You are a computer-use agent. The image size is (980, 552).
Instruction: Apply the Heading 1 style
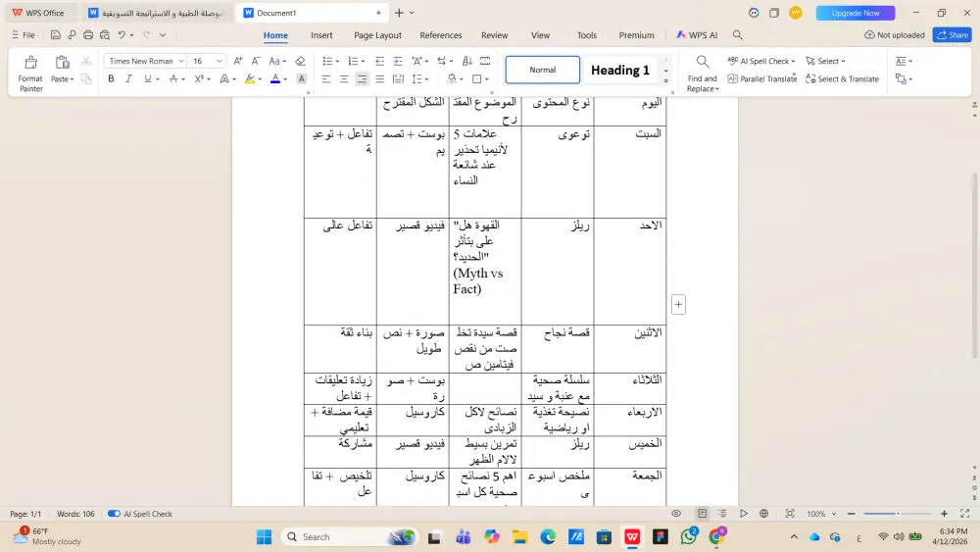(x=620, y=70)
